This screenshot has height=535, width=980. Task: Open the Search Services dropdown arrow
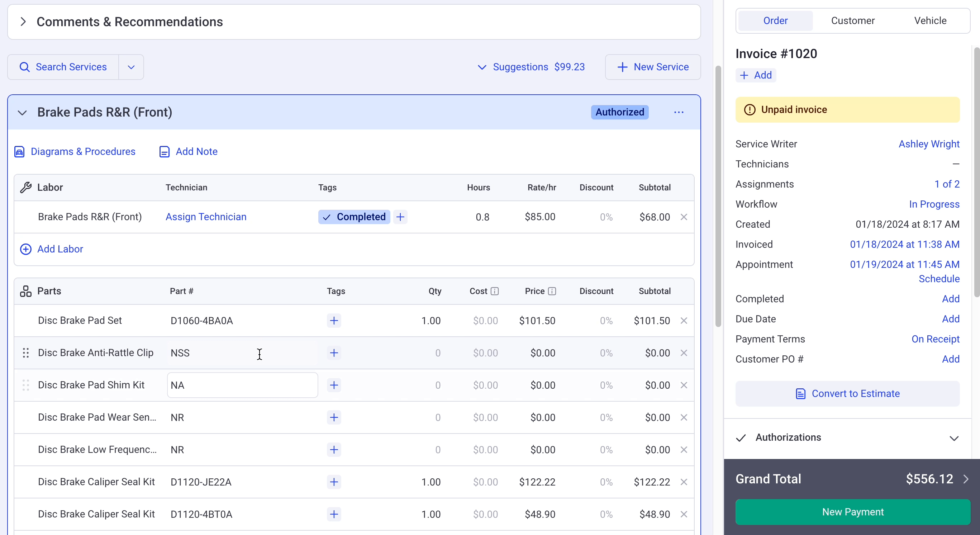point(131,67)
